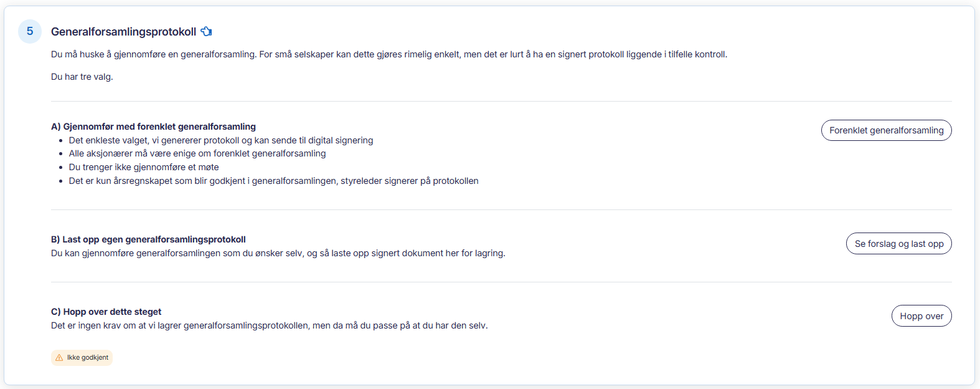Click the description under option B about lagring
The image size is (980, 389).
pyautogui.click(x=278, y=253)
